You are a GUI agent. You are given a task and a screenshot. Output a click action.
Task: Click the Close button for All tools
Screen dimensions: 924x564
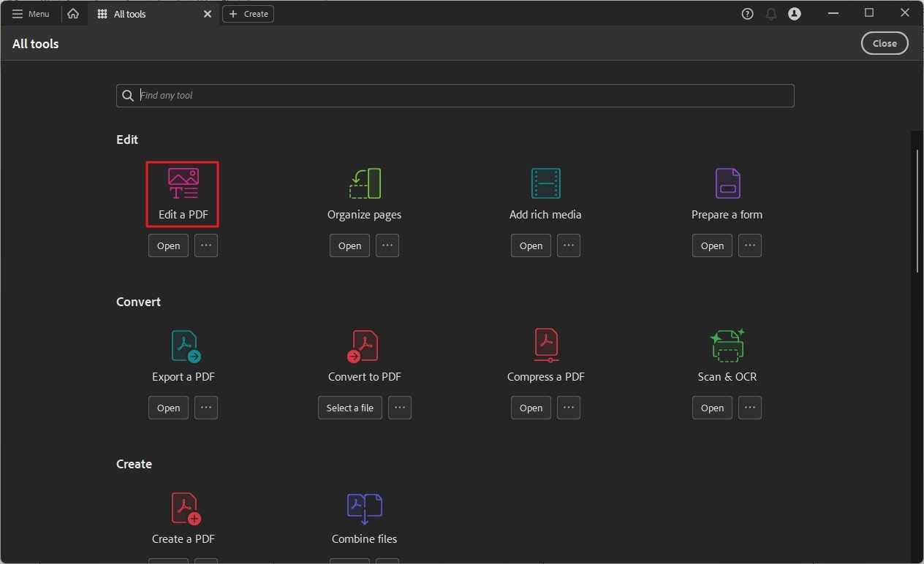pos(885,43)
